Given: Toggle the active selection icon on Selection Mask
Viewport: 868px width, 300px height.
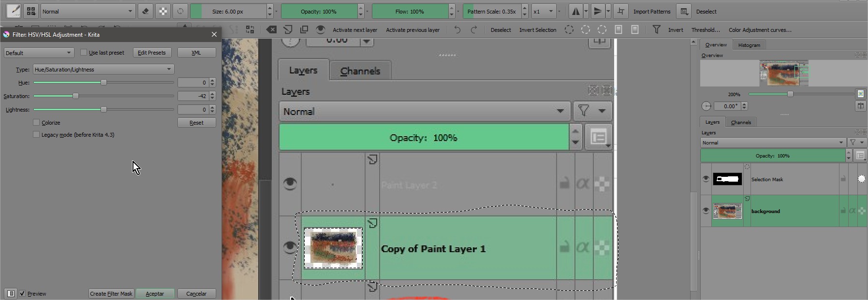Looking at the screenshot, I should coord(862,179).
